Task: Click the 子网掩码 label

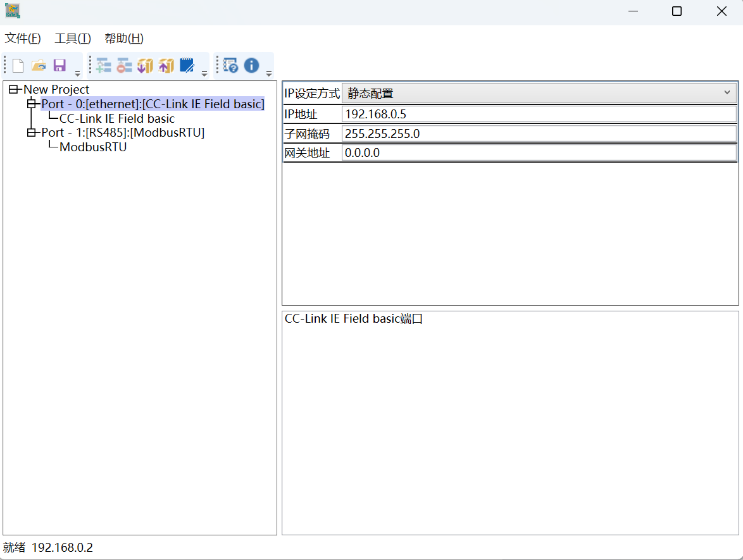Action: click(x=306, y=134)
